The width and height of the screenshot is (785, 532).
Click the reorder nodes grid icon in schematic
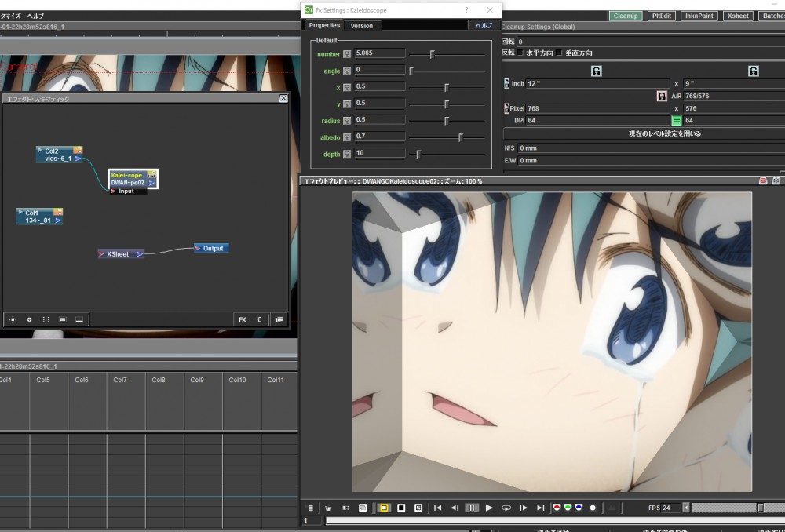(x=46, y=319)
